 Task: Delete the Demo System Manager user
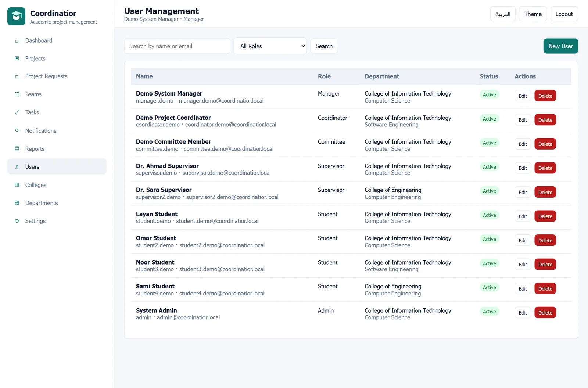(x=545, y=96)
